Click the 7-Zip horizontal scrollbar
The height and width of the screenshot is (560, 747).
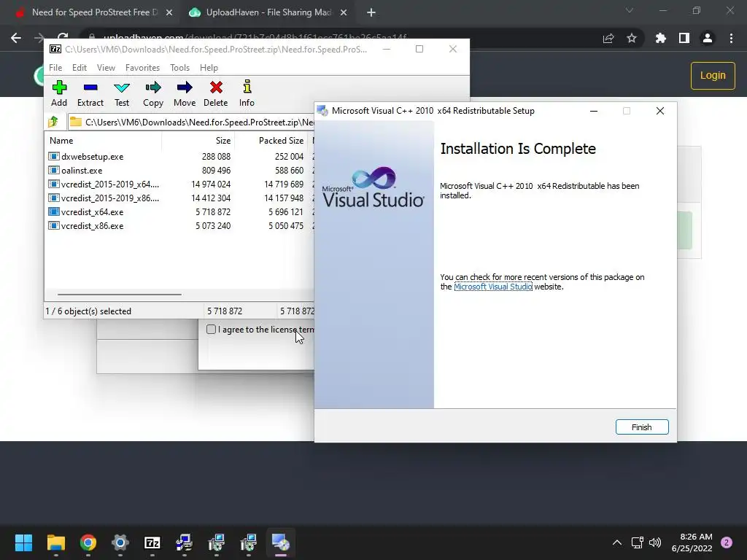pos(119,295)
